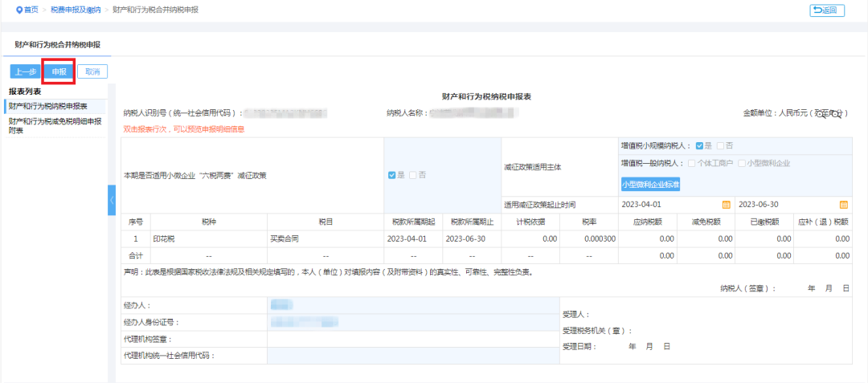This screenshot has height=383, width=868.
Task: Toggle 否 for 增值税小规模纳税人
Action: click(x=721, y=145)
